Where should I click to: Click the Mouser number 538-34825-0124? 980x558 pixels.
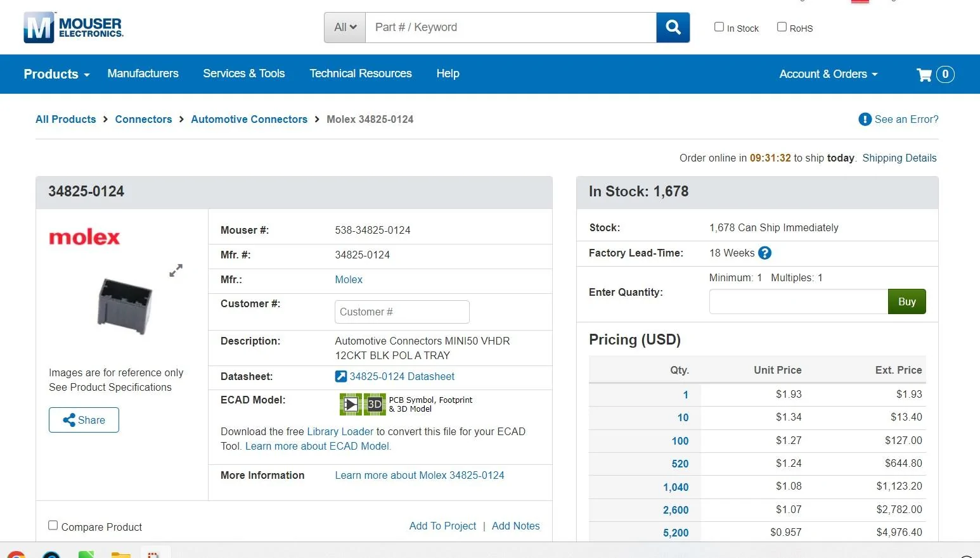point(373,230)
